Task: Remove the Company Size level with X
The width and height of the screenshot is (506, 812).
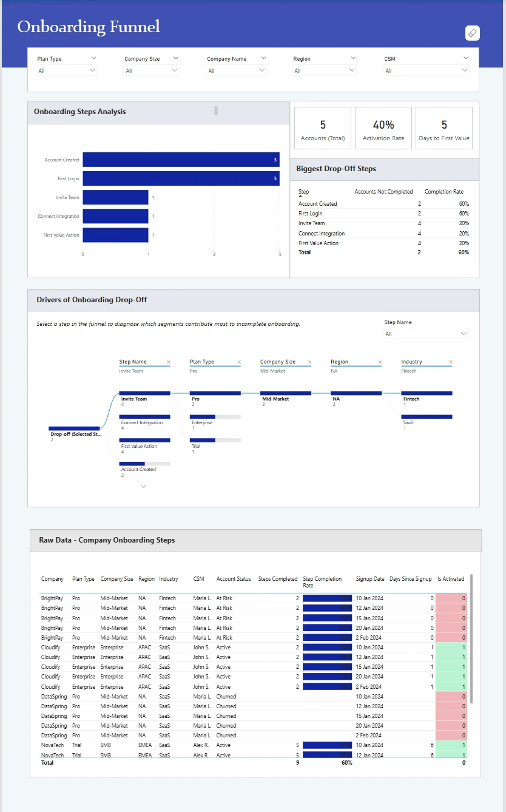Action: coord(309,362)
